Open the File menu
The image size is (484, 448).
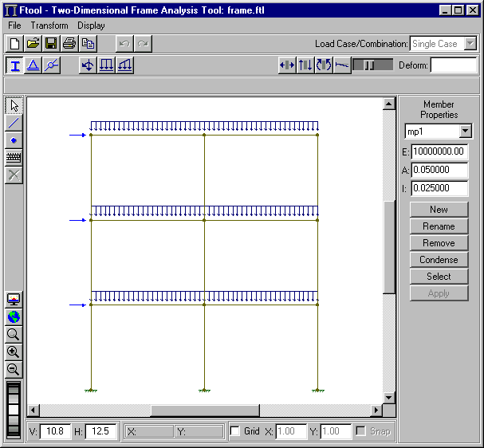click(14, 26)
